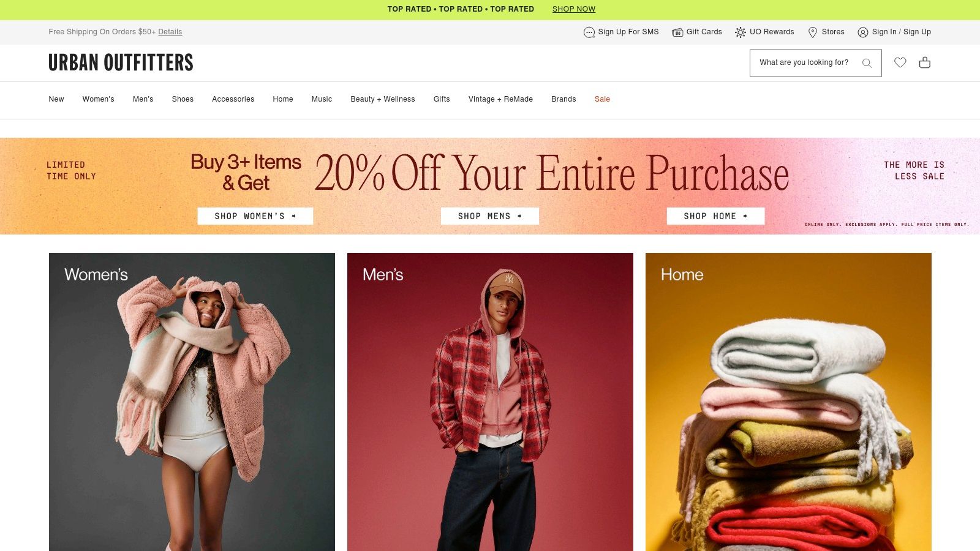The width and height of the screenshot is (980, 551).
Task: Click the Shop Women's banner button
Action: coord(255,216)
